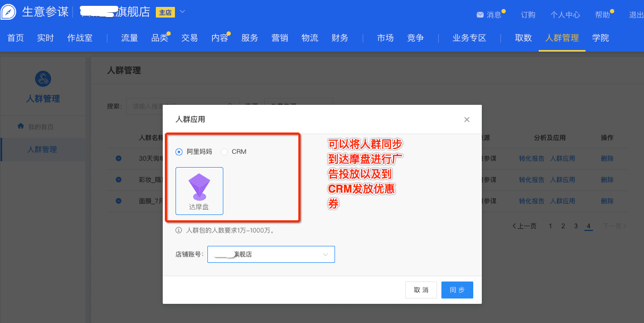The height and width of the screenshot is (323, 644).
Task: Click the 分析及应用 column header
Action: tap(550, 138)
